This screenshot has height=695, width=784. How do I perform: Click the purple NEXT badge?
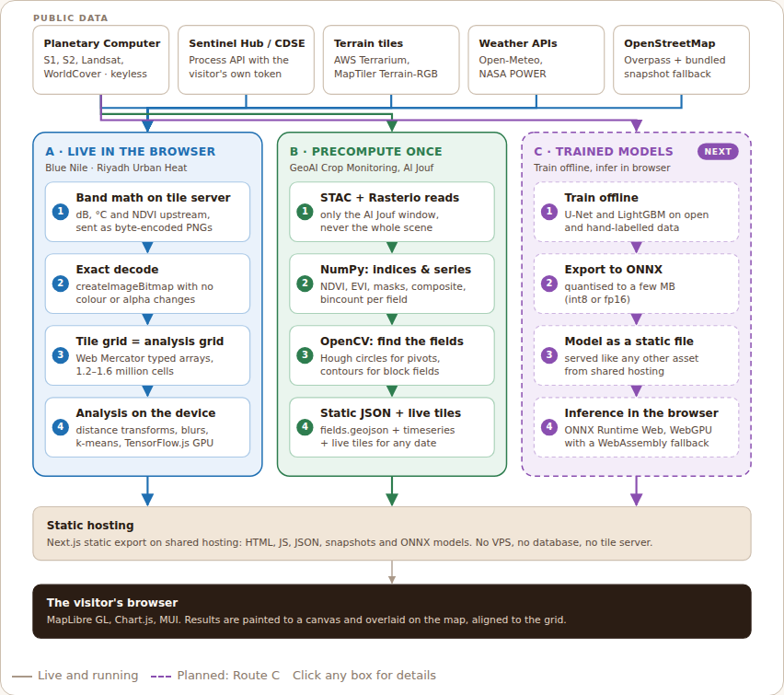[x=718, y=152]
